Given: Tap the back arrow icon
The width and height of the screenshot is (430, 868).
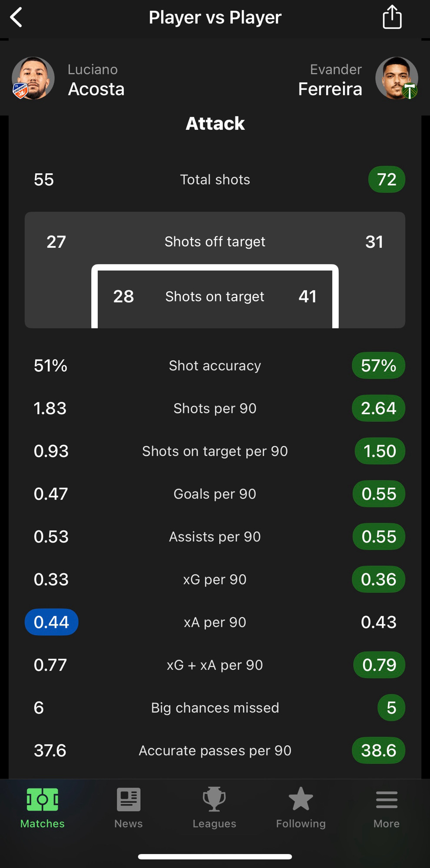Looking at the screenshot, I should (x=17, y=17).
